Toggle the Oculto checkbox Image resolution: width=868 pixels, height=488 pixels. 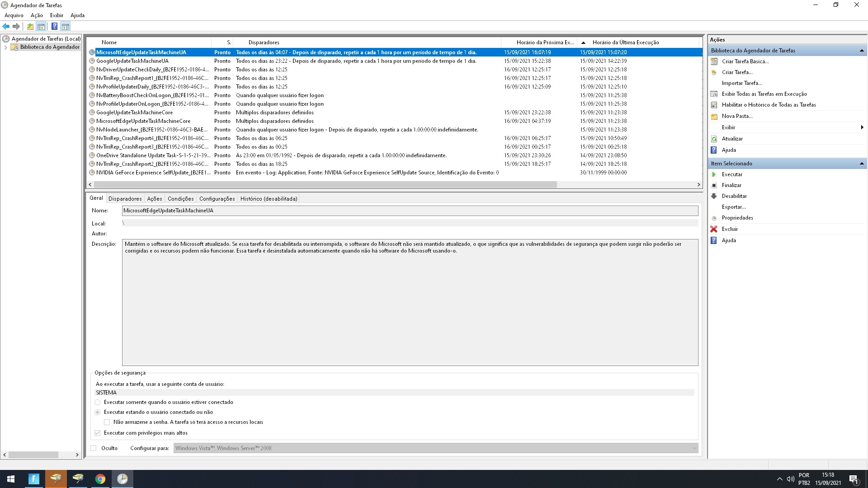coord(94,448)
